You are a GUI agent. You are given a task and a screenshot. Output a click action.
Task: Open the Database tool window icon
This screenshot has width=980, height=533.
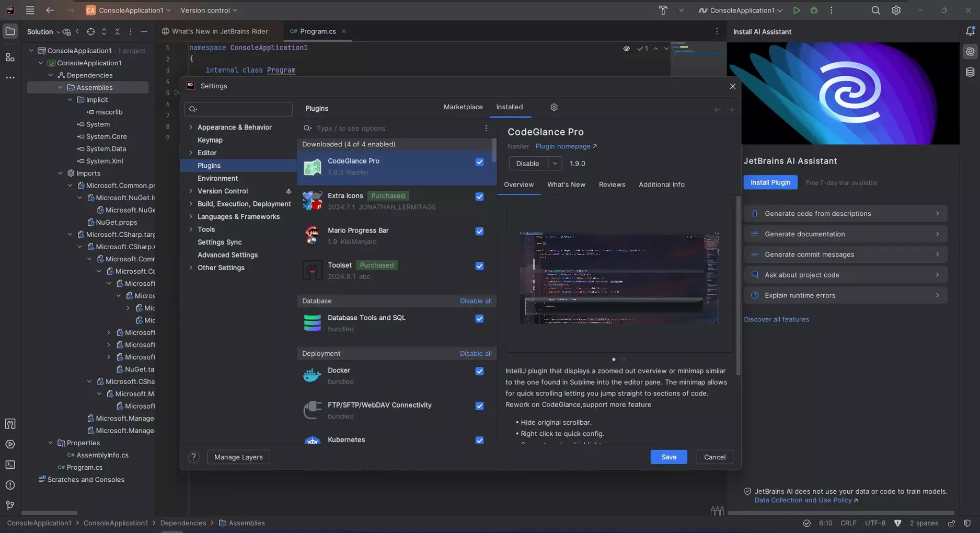[x=970, y=72]
